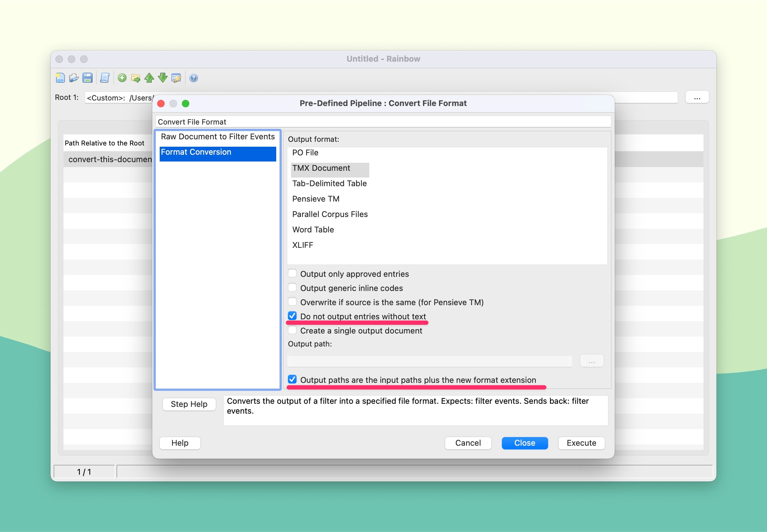The height and width of the screenshot is (532, 767).
Task: Enable Output only approved entries
Action: [292, 274]
